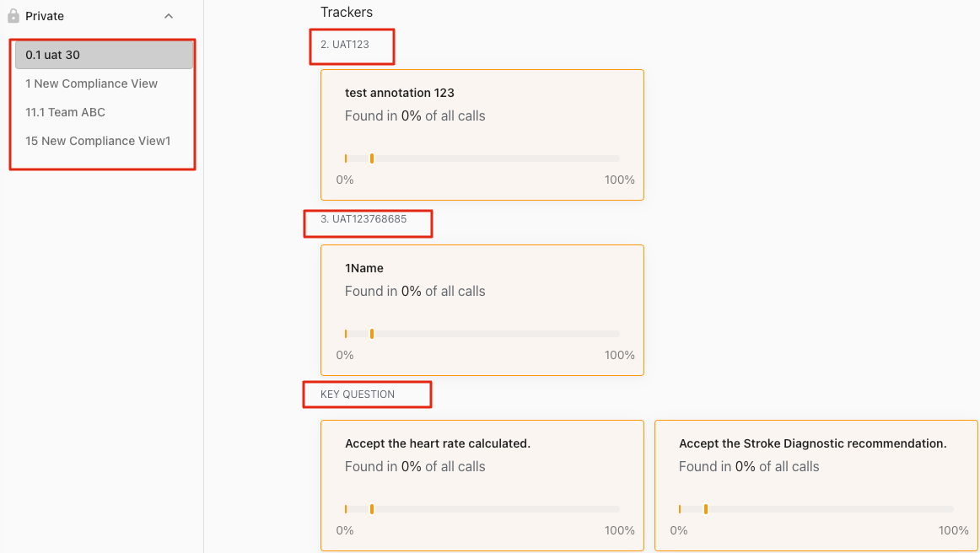Click 100% label in test annotation 123 card

(x=620, y=180)
